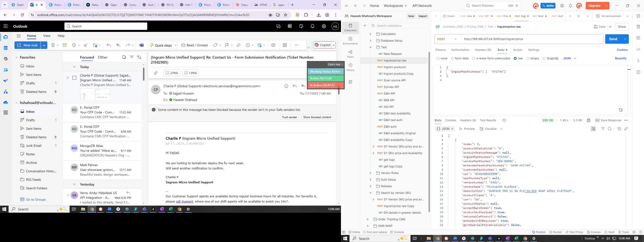Open the 2.PNG email attachment
This screenshot has width=644, height=242.
(171, 73)
